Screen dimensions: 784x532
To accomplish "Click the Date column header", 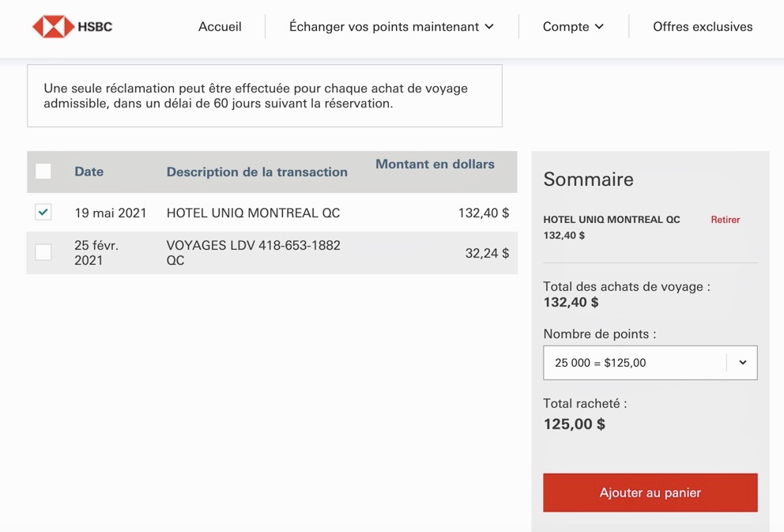I will (89, 172).
